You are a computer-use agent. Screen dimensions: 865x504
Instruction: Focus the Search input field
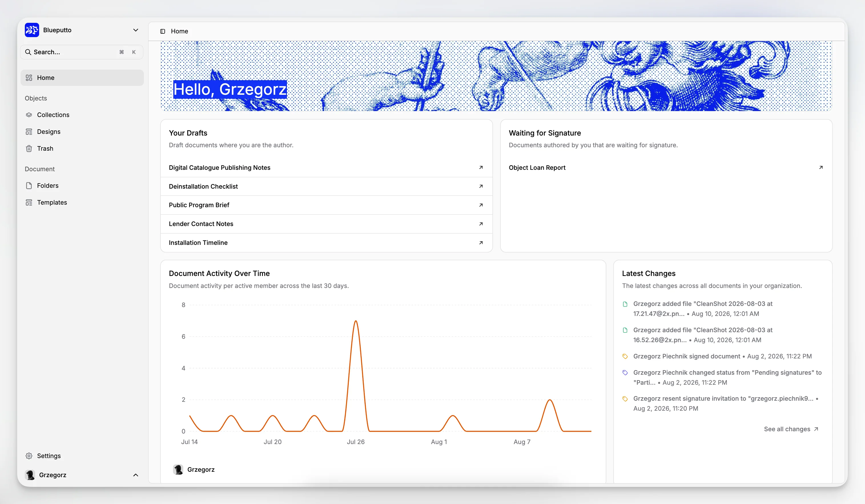click(82, 52)
